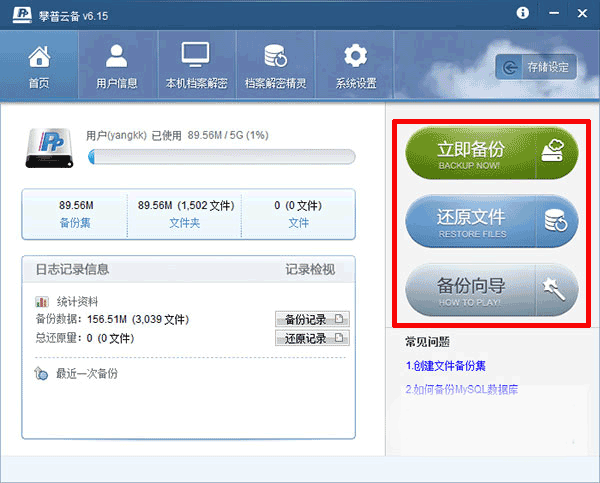
Task: Open the 用户信息 user icon
Action: coord(117,56)
